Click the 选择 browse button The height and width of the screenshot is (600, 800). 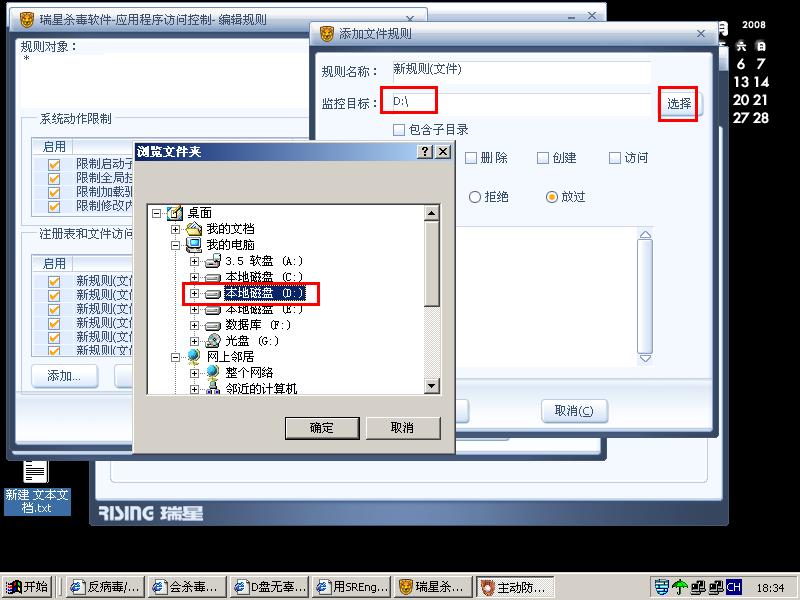679,104
